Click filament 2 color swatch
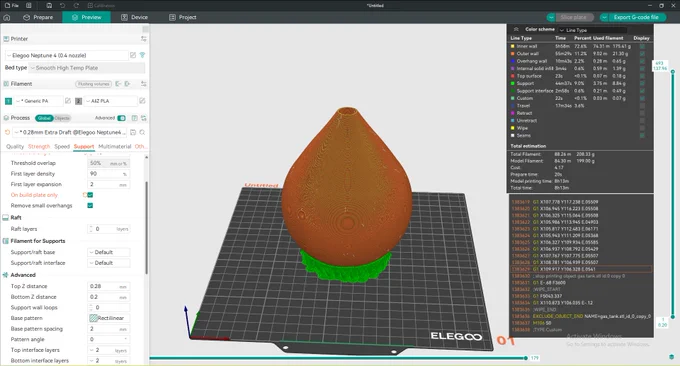 coord(78,101)
